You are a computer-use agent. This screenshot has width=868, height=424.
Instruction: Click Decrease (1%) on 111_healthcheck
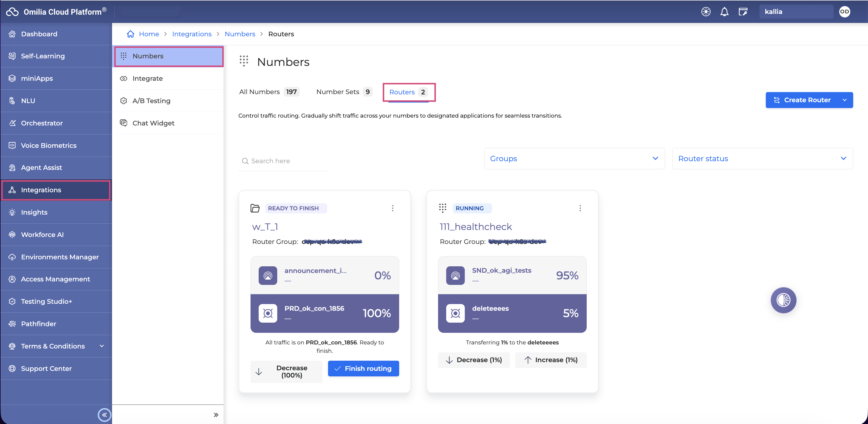(474, 360)
